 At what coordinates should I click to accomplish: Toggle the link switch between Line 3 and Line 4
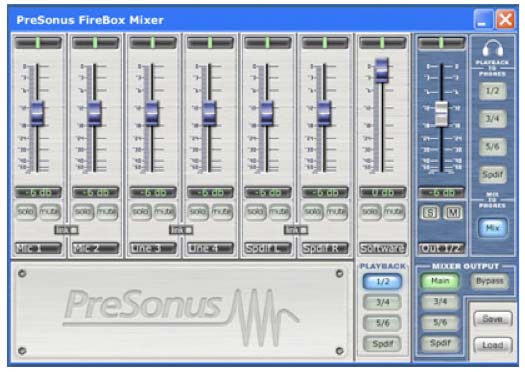point(181,230)
